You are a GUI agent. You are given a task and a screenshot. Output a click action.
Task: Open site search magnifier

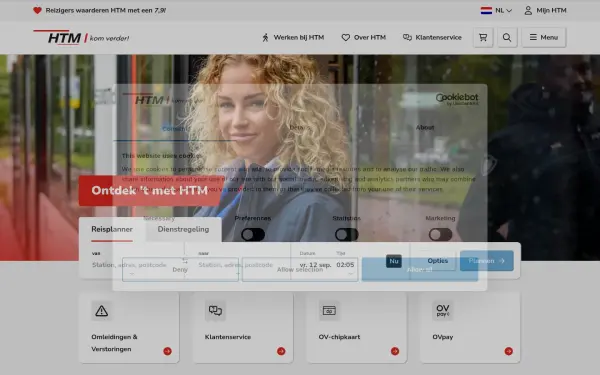pos(507,37)
